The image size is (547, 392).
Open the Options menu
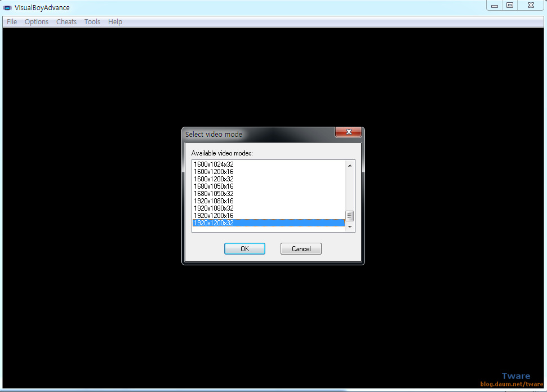36,21
